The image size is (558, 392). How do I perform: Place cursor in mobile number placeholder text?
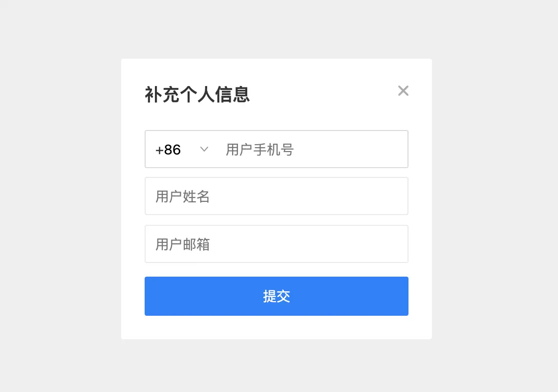pos(260,150)
